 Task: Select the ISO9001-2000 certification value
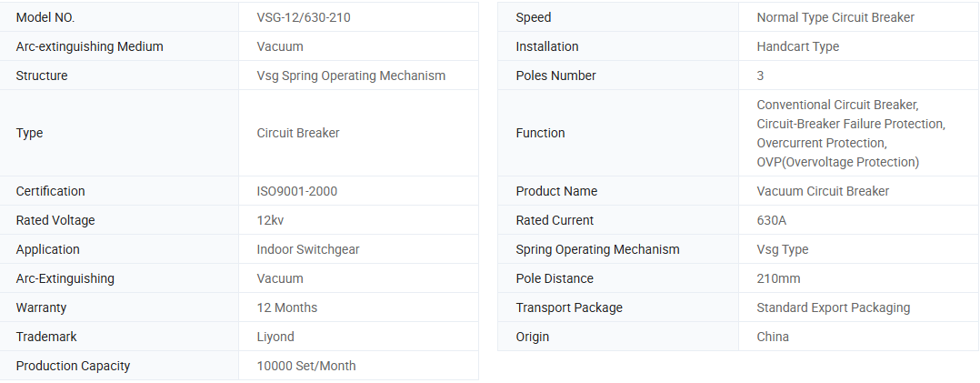297,191
